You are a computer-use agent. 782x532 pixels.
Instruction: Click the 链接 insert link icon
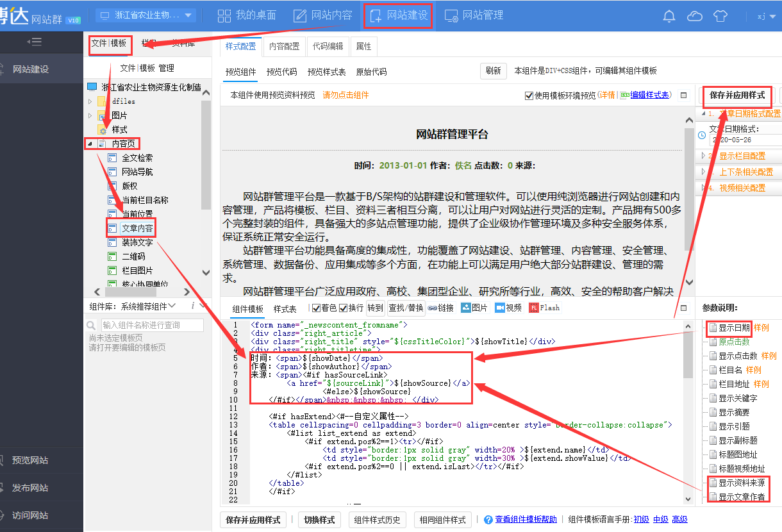[x=433, y=308]
